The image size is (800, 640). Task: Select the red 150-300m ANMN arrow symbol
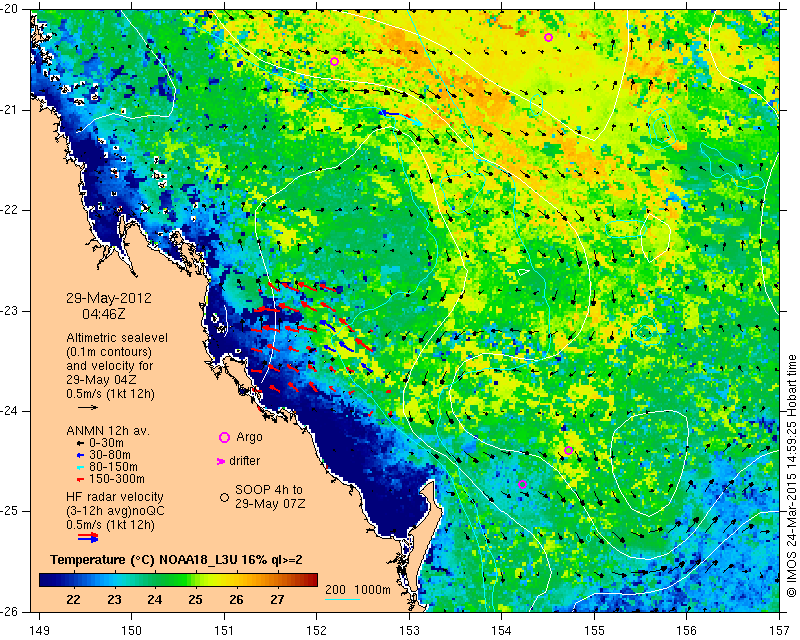coord(80,479)
